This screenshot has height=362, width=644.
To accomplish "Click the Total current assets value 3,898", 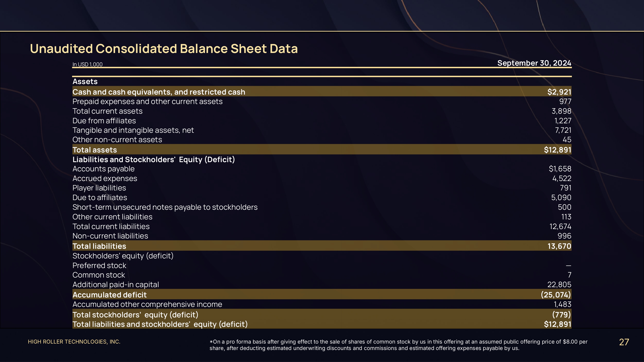I will tap(561, 111).
